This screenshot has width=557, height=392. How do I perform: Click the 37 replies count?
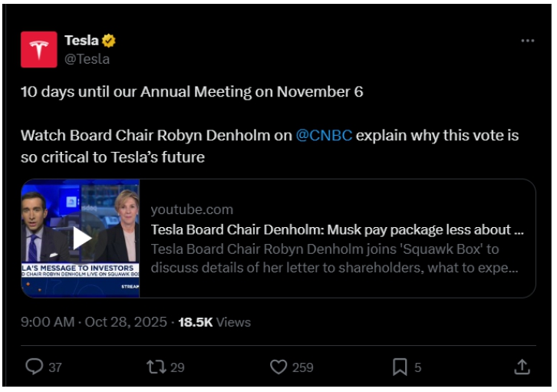pos(55,367)
